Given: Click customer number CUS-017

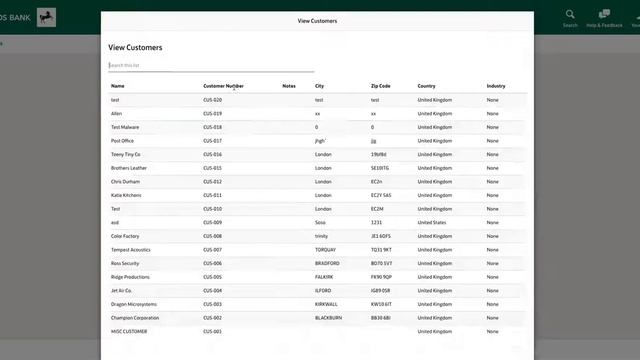Looking at the screenshot, I should 213,141.
